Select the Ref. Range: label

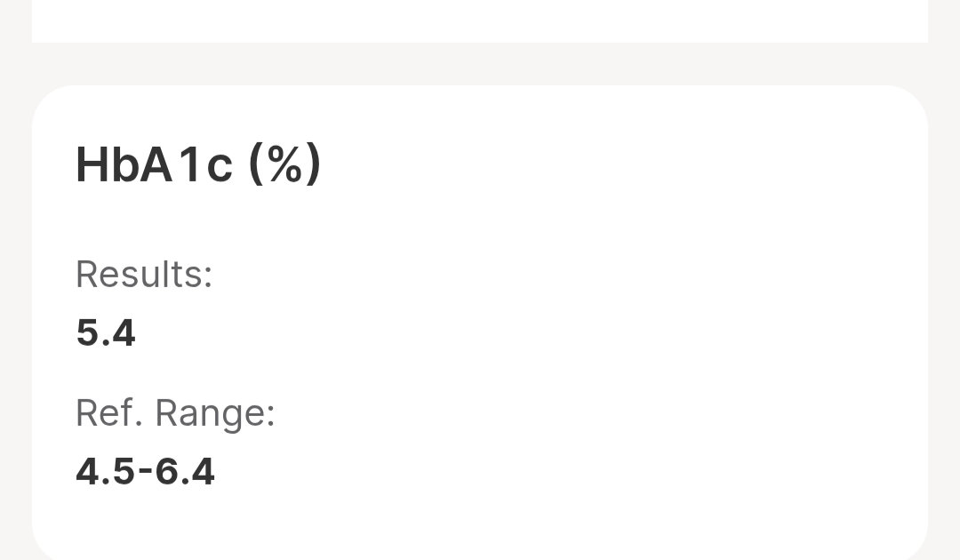pos(175,413)
